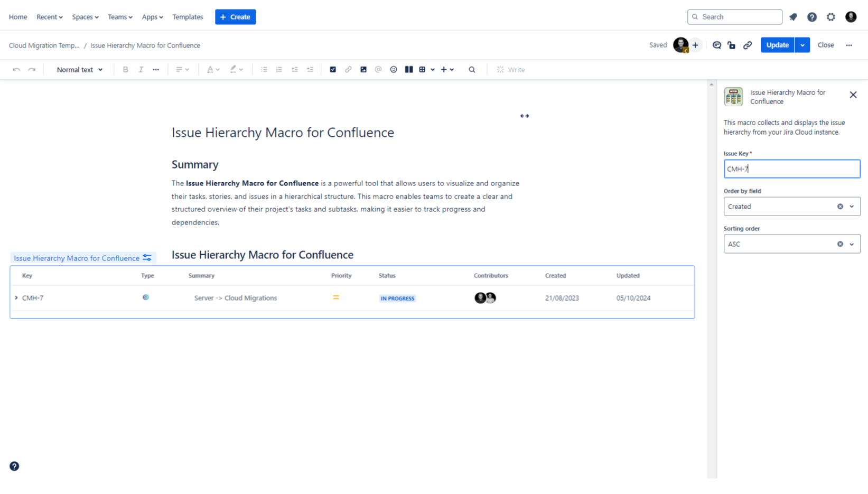The width and height of the screenshot is (868, 494).
Task: Open the Sorting order dropdown
Action: pyautogui.click(x=851, y=244)
